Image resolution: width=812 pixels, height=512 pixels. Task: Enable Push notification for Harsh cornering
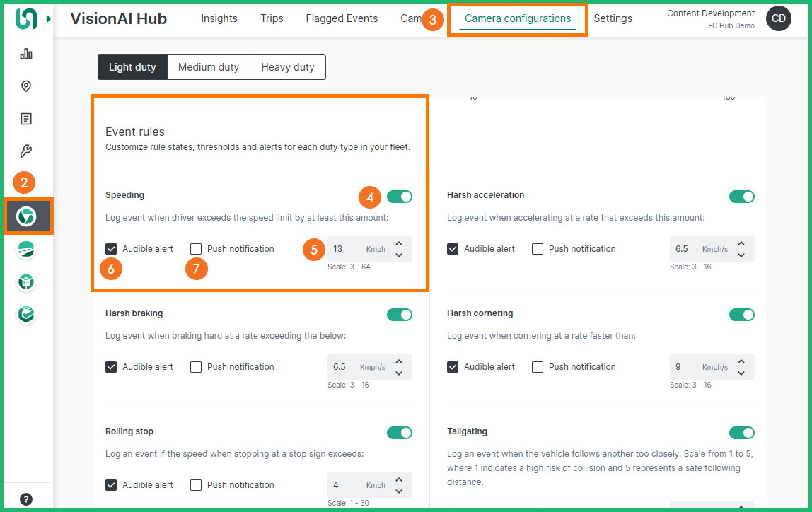[538, 367]
